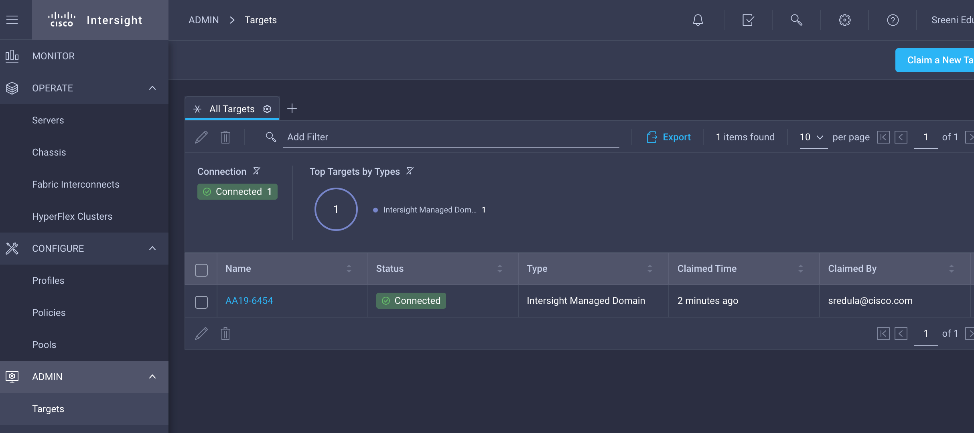Open the items per page dropdown
Viewport: 974px width, 433px height.
coord(812,137)
